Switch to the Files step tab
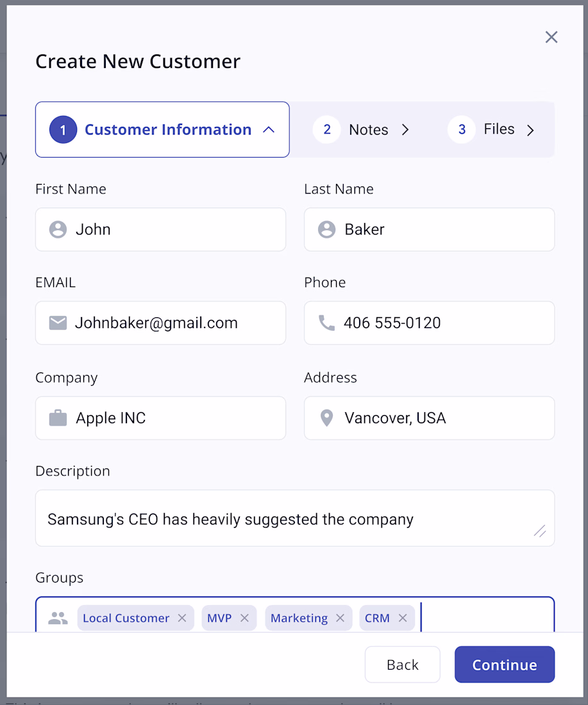 (x=491, y=129)
